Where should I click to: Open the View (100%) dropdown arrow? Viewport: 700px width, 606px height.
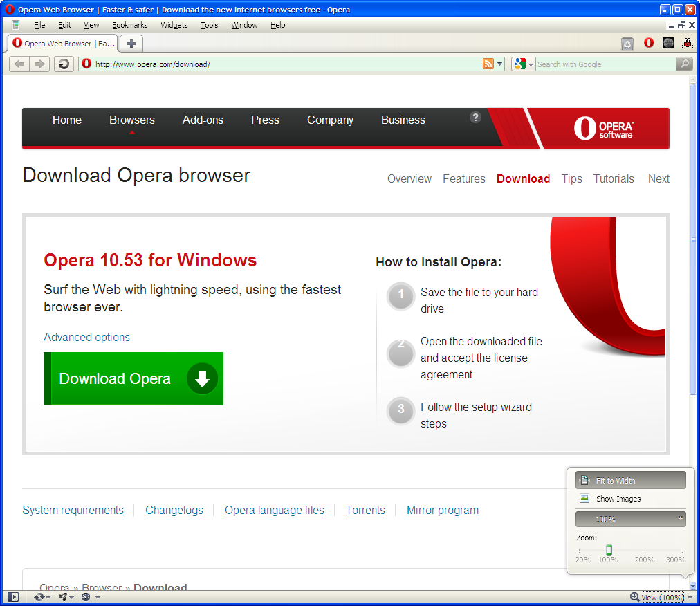690,598
